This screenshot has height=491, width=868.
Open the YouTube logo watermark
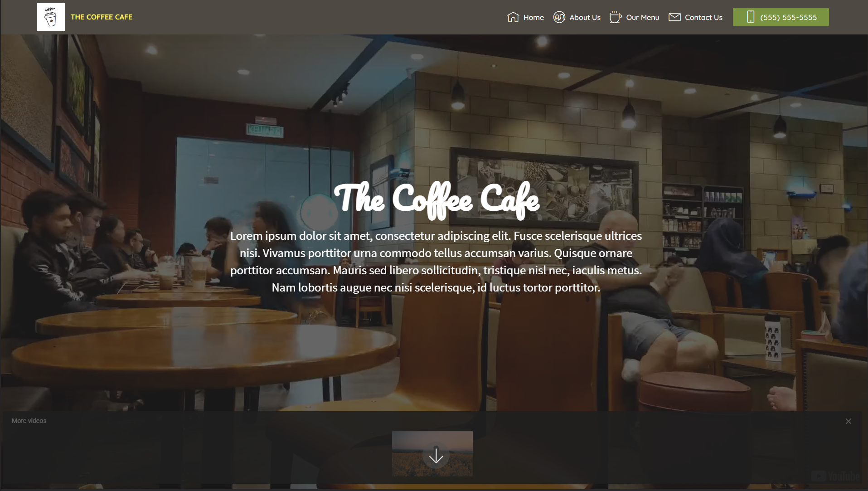(835, 476)
